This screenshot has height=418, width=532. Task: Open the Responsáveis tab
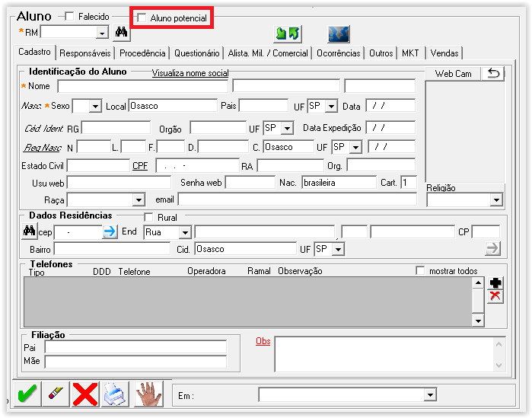click(85, 53)
